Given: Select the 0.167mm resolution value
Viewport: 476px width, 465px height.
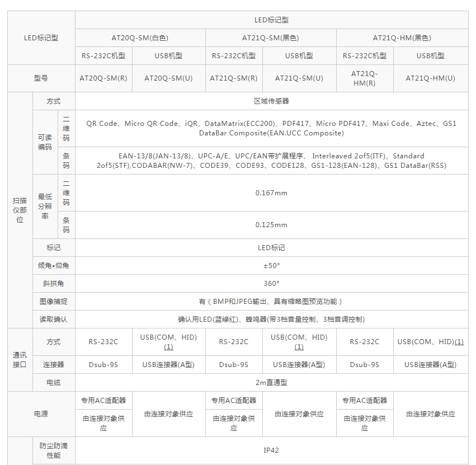Looking at the screenshot, I should (271, 193).
